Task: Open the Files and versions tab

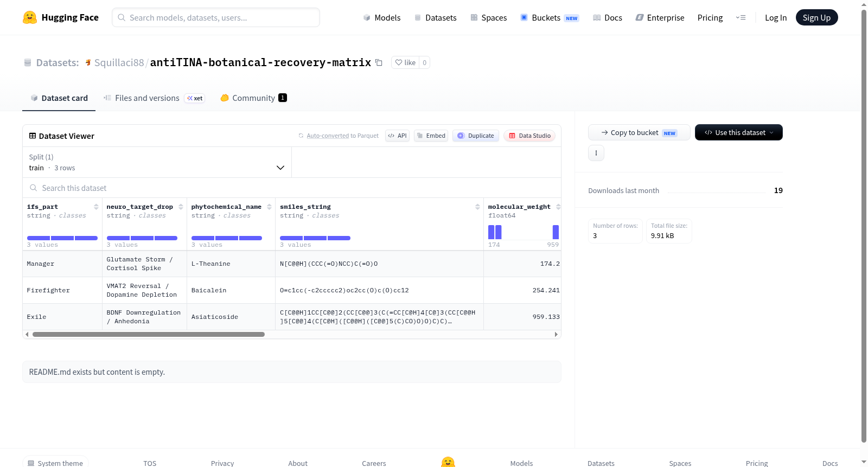Action: click(x=154, y=98)
